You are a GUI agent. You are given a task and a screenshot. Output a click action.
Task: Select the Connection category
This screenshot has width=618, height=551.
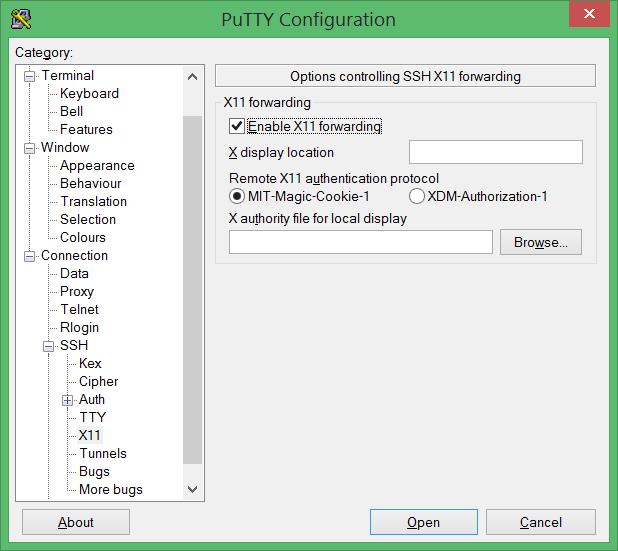74,255
